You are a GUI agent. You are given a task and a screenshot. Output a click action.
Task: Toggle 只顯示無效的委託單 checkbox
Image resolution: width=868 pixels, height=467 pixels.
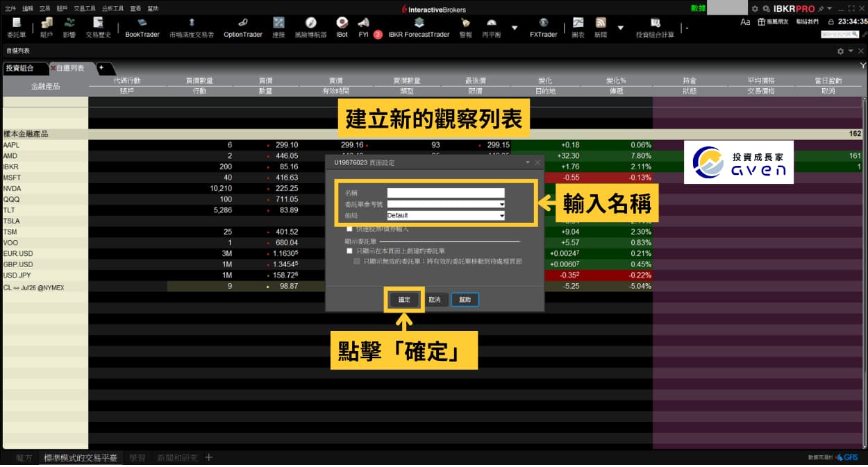pyautogui.click(x=357, y=262)
